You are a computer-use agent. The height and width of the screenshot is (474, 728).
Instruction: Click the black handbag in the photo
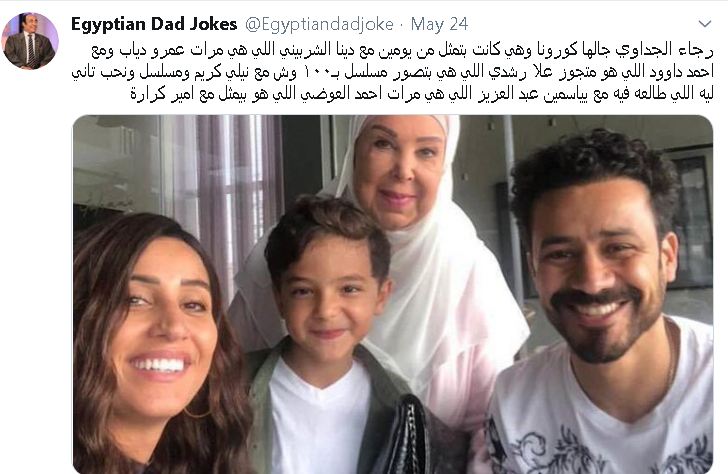click(x=403, y=436)
